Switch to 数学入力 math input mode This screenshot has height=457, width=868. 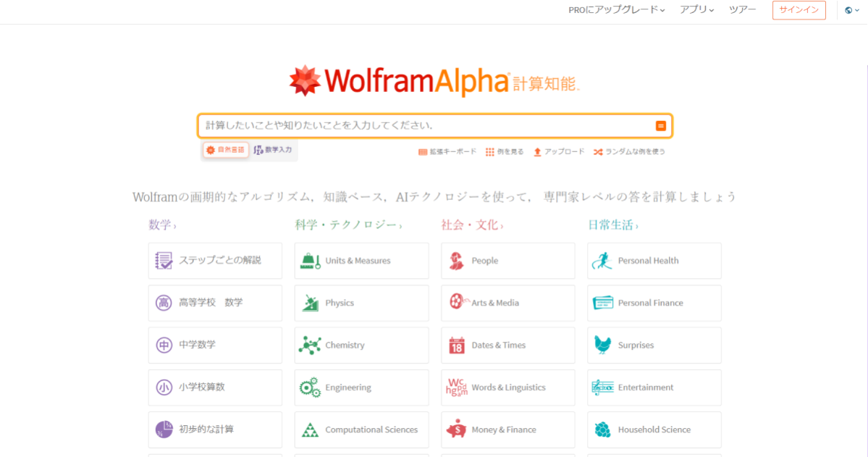(x=273, y=150)
